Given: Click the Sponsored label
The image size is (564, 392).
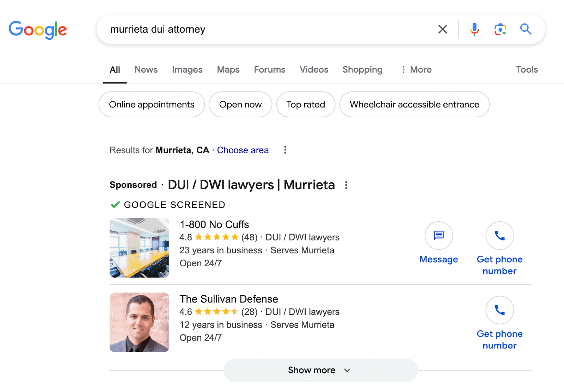Looking at the screenshot, I should [x=133, y=185].
